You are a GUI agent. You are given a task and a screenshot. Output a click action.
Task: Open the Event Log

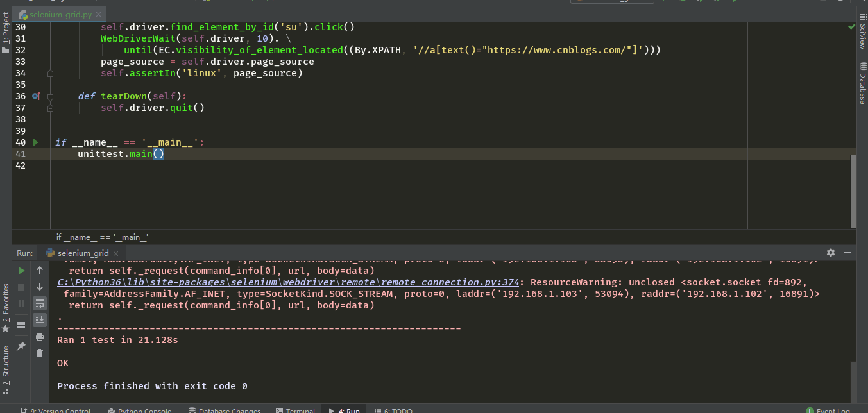pos(829,411)
